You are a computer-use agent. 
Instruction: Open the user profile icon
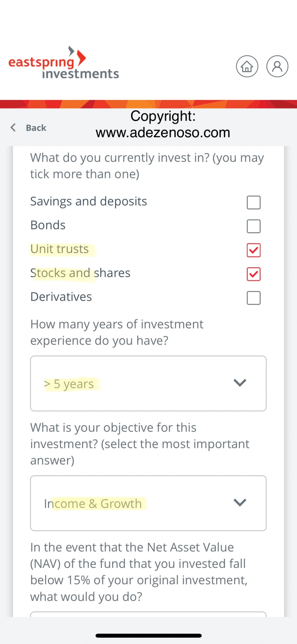(x=277, y=66)
